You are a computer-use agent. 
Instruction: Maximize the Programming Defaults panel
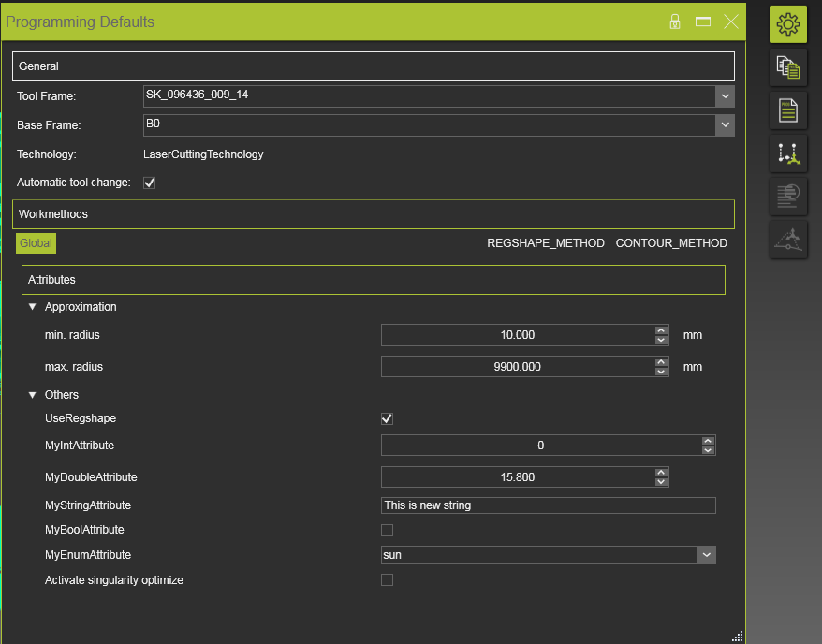click(x=703, y=22)
